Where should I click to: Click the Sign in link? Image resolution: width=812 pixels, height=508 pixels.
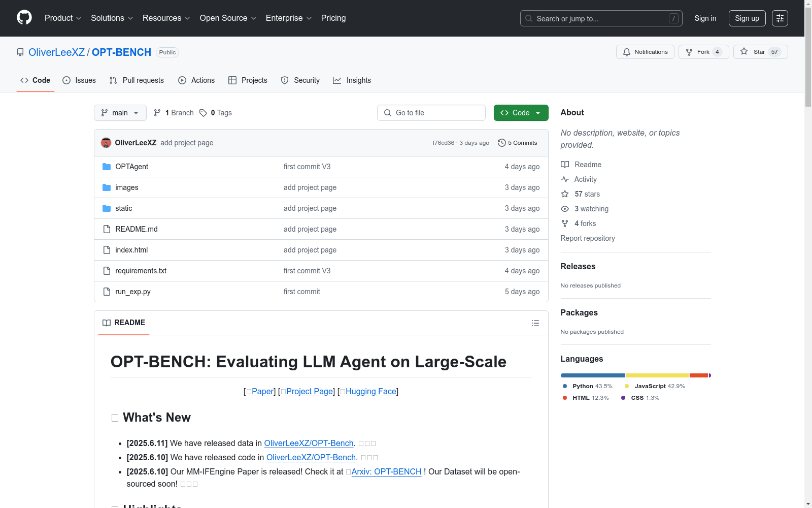(705, 18)
